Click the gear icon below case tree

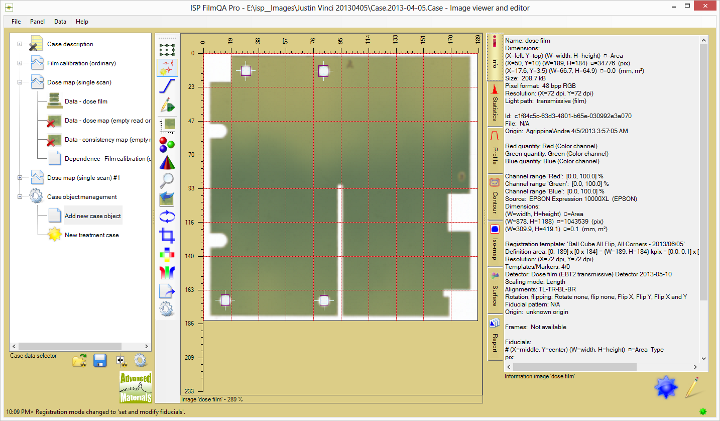click(141, 360)
